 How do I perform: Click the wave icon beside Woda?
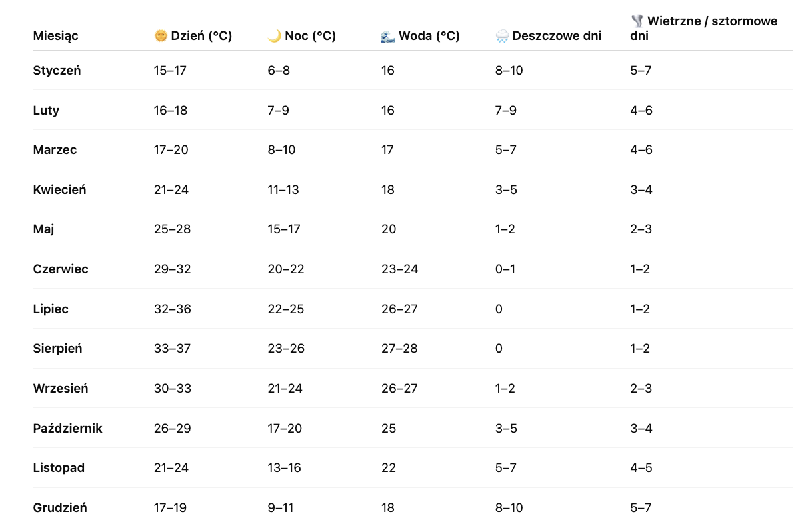tap(387, 36)
